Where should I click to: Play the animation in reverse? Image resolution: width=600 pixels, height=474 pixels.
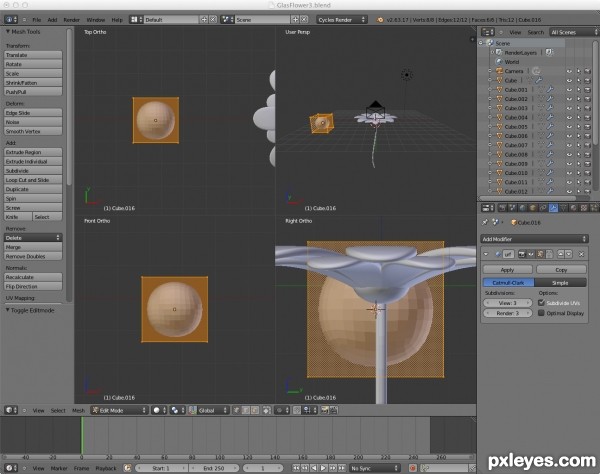[314, 468]
